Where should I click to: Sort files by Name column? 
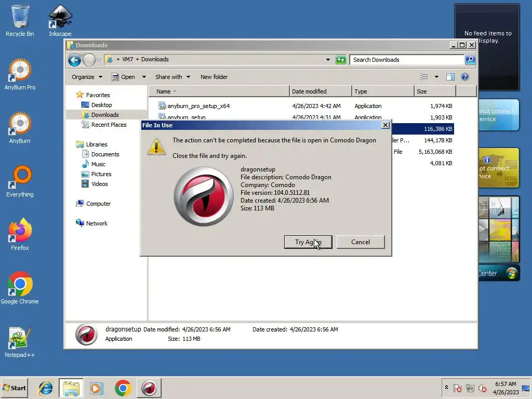click(219, 91)
